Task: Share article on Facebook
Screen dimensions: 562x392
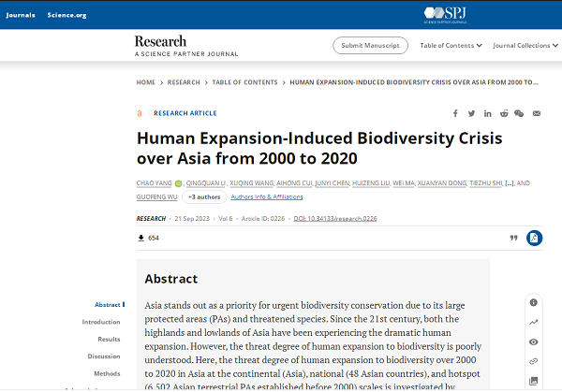Action: click(x=456, y=113)
